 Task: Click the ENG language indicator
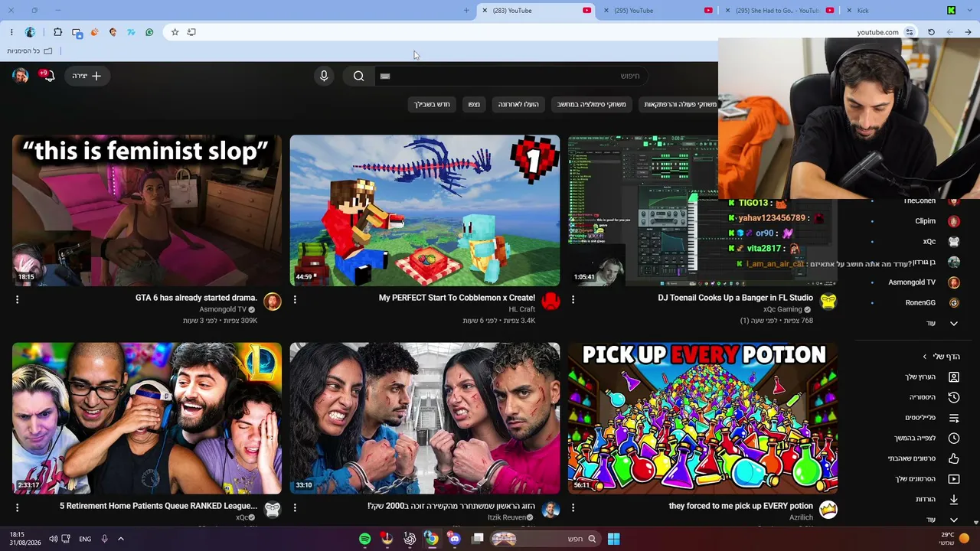pos(85,539)
